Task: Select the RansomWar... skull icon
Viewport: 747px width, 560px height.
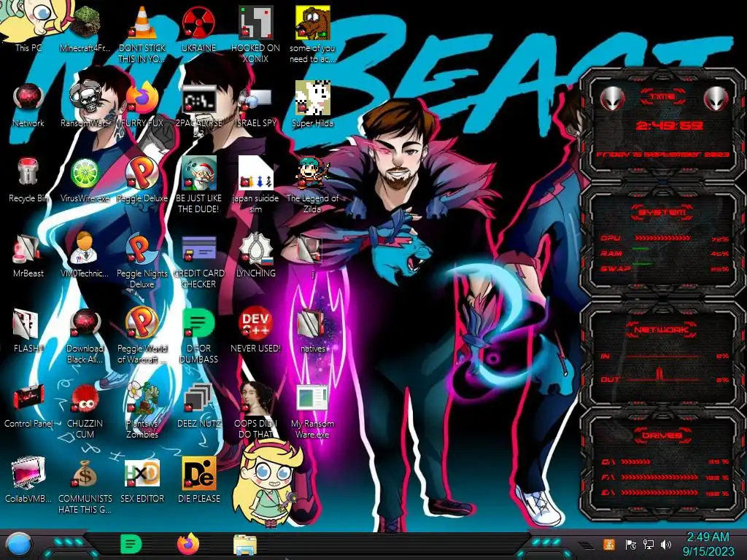Action: [x=85, y=98]
